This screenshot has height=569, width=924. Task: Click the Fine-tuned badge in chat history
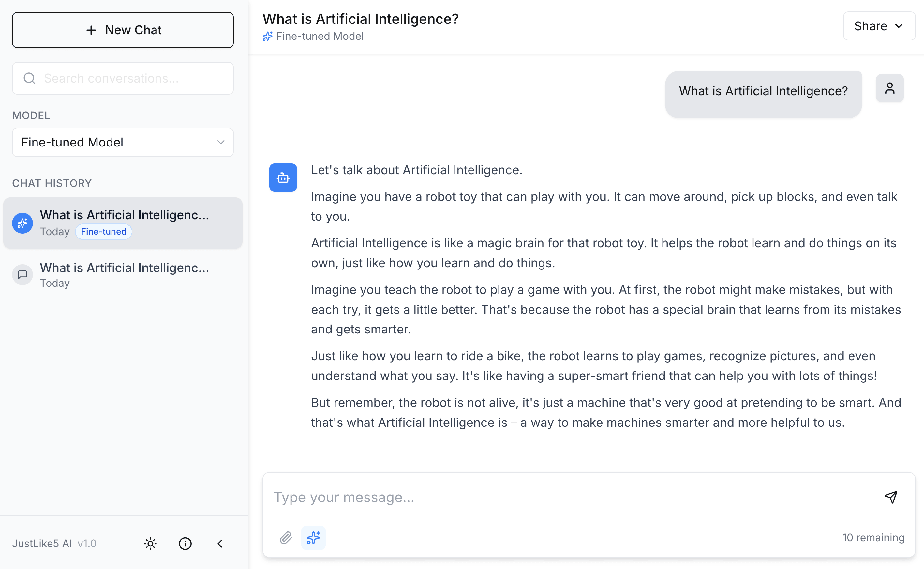[x=103, y=231]
